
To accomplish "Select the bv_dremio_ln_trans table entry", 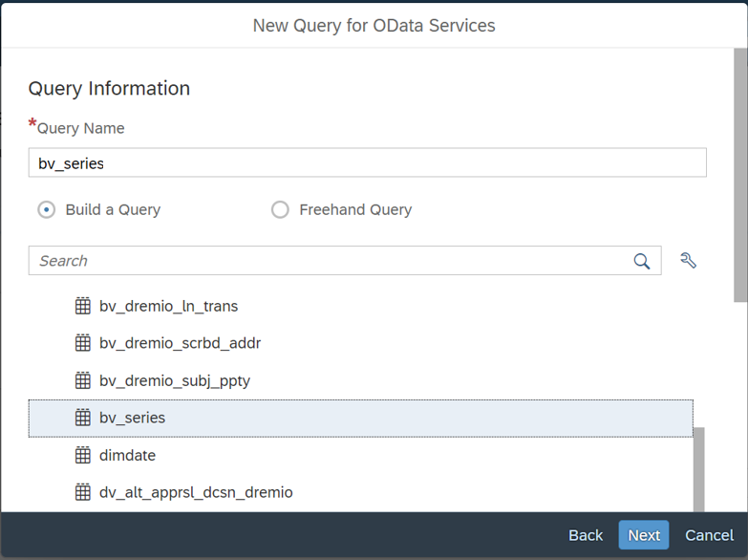I will click(361, 306).
